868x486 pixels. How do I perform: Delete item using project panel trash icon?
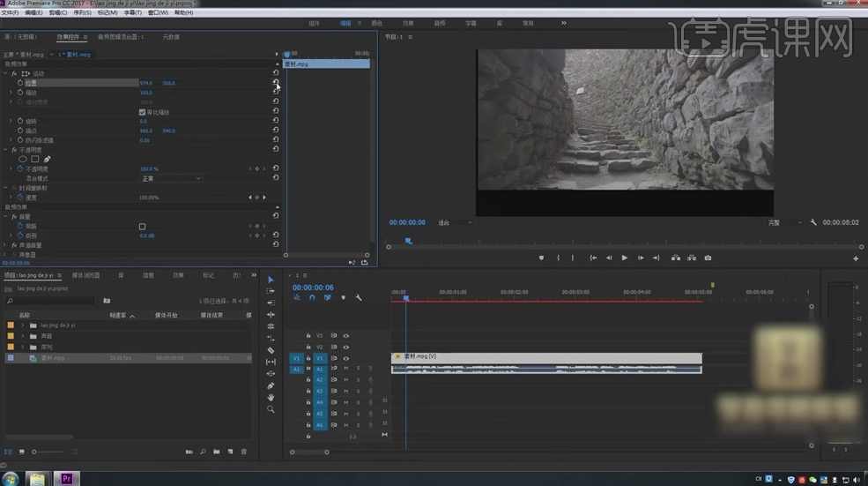click(243, 452)
